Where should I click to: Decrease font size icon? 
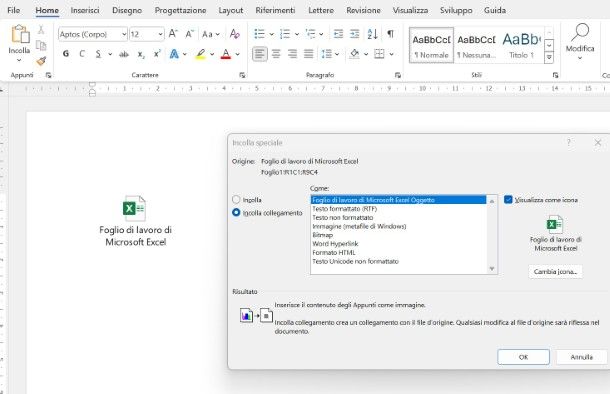[x=189, y=34]
